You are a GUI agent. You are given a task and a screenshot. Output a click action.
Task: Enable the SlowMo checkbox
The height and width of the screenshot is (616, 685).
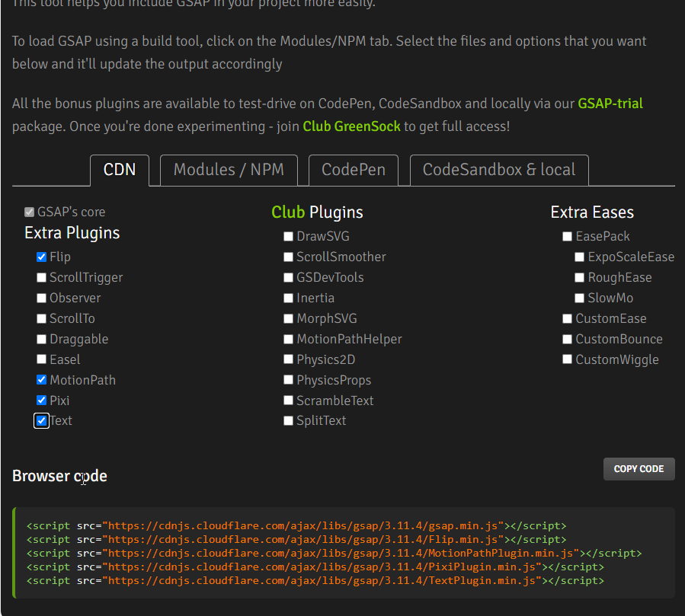[580, 298]
